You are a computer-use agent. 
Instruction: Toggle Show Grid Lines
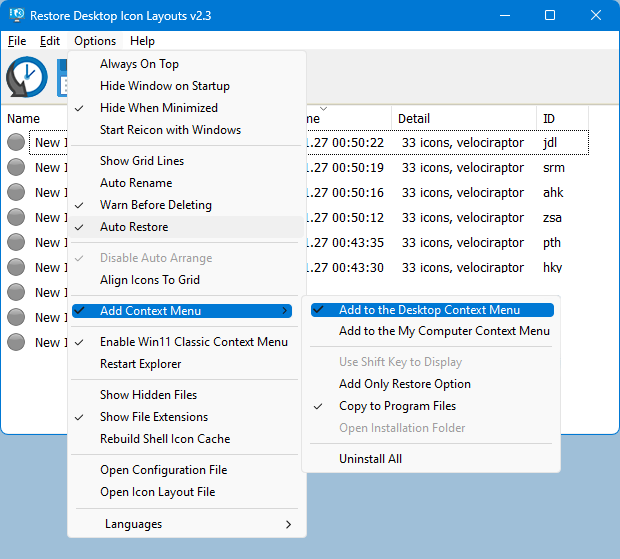pos(186,161)
